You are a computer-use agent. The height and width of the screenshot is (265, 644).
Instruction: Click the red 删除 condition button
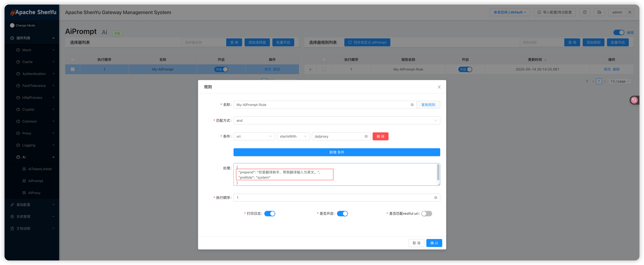(380, 136)
